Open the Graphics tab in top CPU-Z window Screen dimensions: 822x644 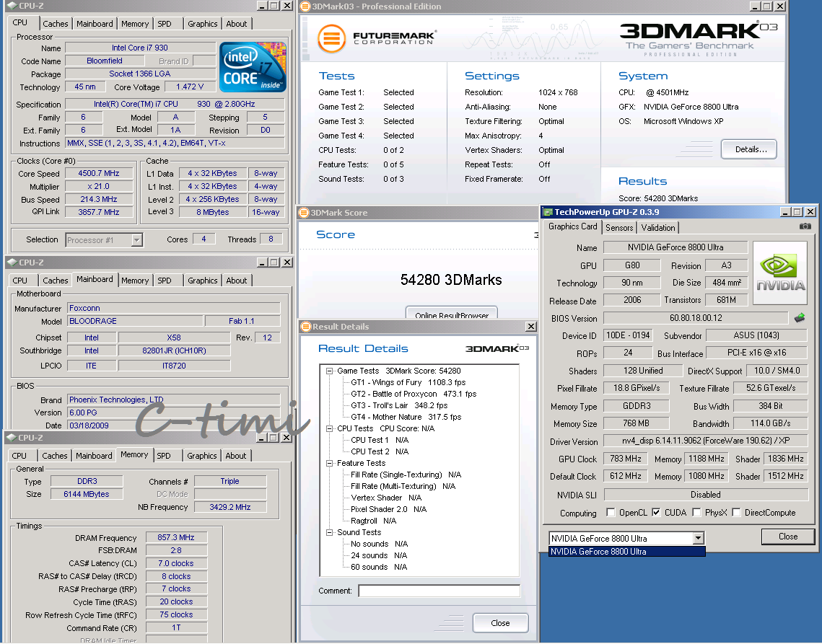tap(202, 24)
